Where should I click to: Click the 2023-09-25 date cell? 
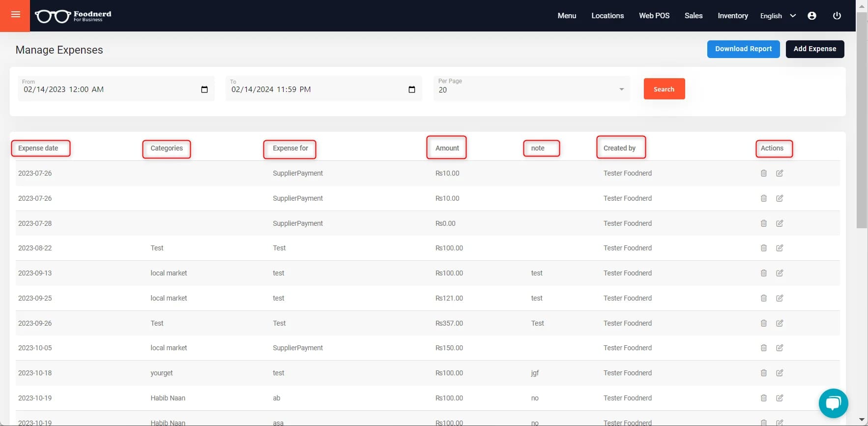point(35,298)
